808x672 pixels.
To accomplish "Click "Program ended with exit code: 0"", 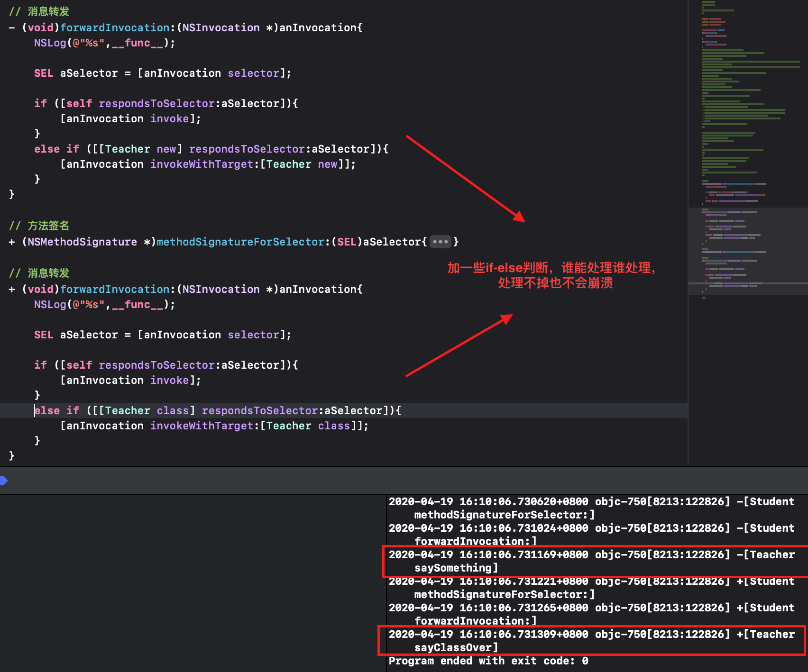I will pyautogui.click(x=488, y=661).
